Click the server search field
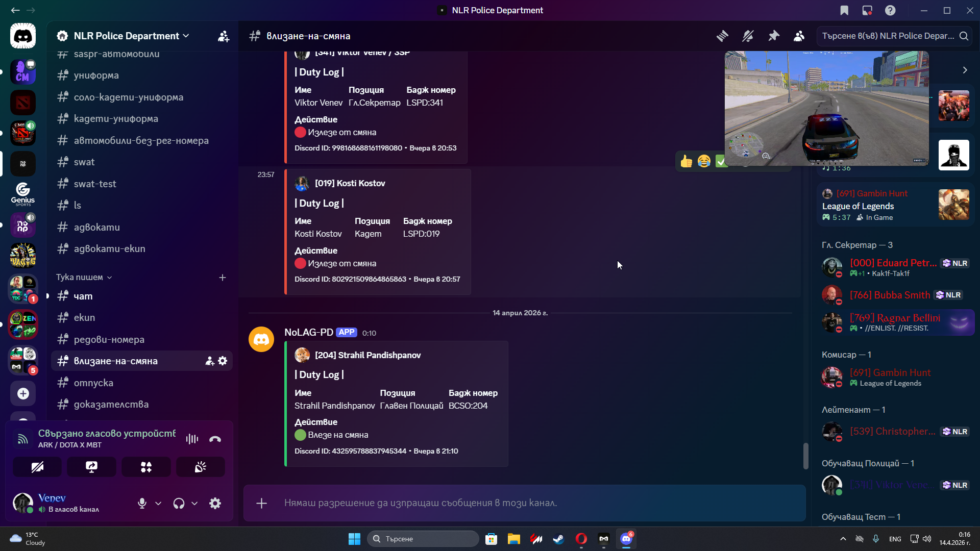 pos(888,36)
